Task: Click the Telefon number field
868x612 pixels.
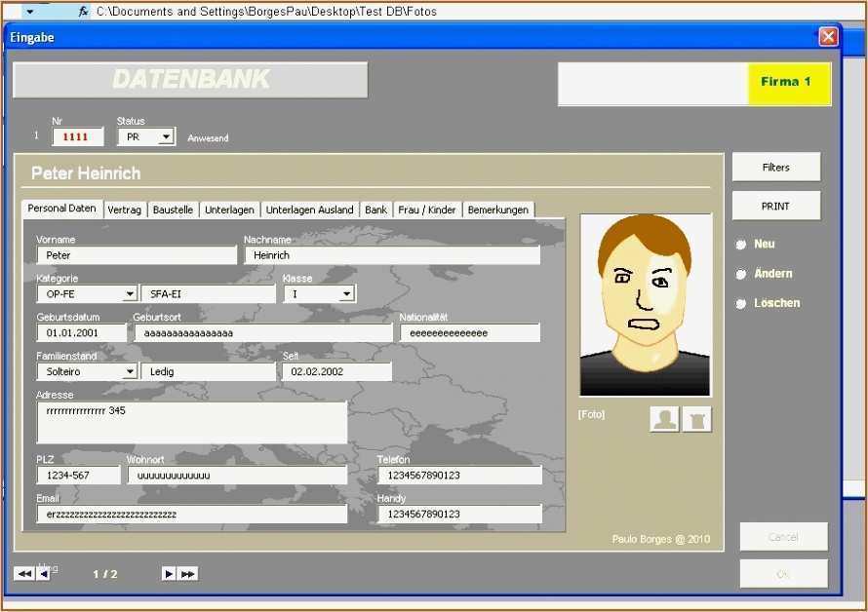Action: [x=459, y=475]
